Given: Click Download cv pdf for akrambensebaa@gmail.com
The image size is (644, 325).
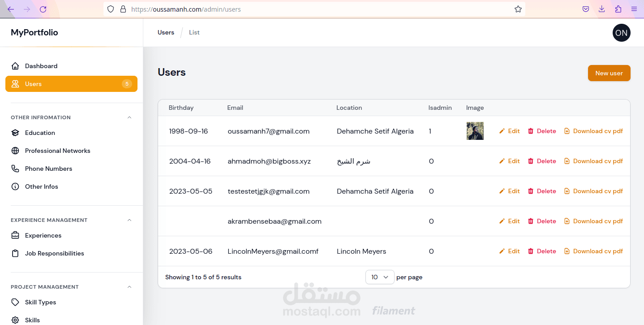Looking at the screenshot, I should (x=593, y=221).
